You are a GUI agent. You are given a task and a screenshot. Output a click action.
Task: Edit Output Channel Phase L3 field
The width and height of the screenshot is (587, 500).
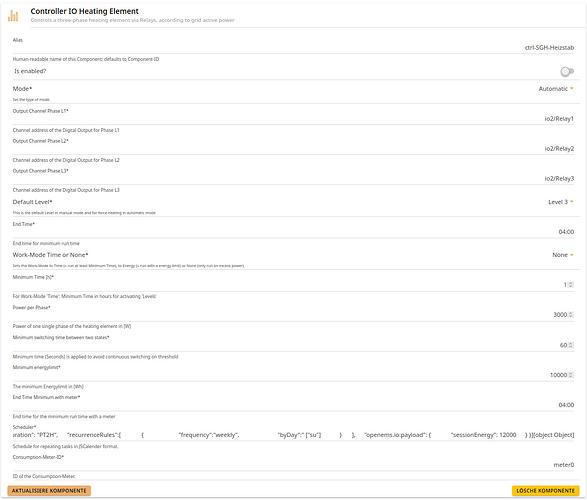293,179
